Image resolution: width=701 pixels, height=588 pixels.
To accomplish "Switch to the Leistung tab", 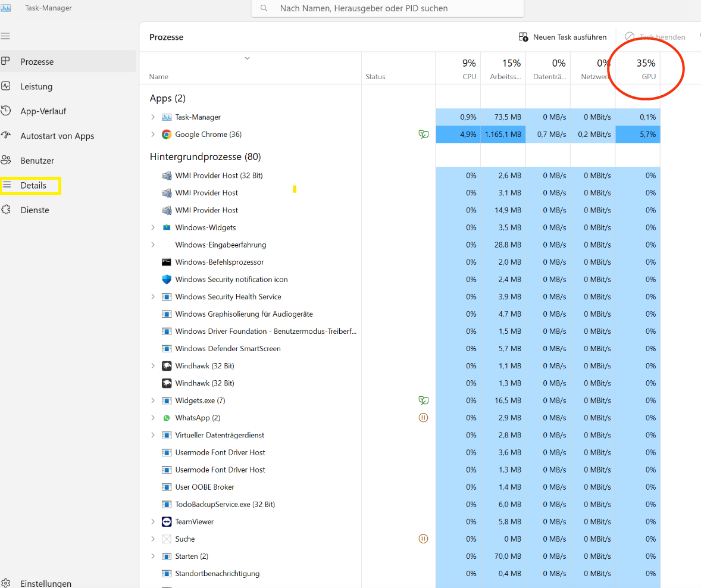I will coord(68,86).
